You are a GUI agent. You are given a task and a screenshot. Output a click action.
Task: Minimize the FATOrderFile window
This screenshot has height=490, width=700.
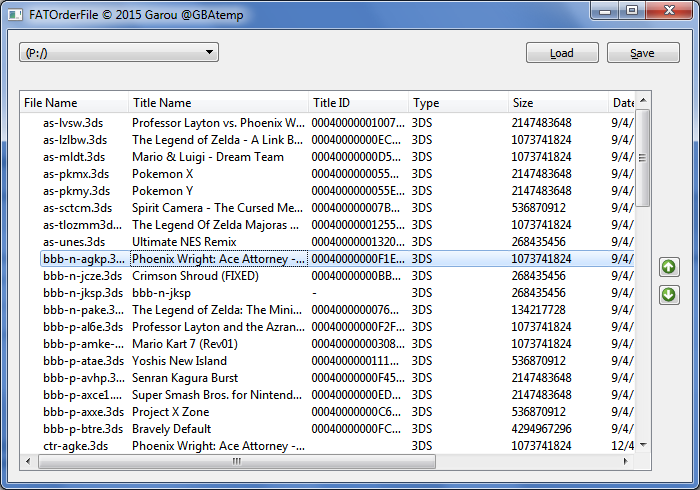point(605,11)
